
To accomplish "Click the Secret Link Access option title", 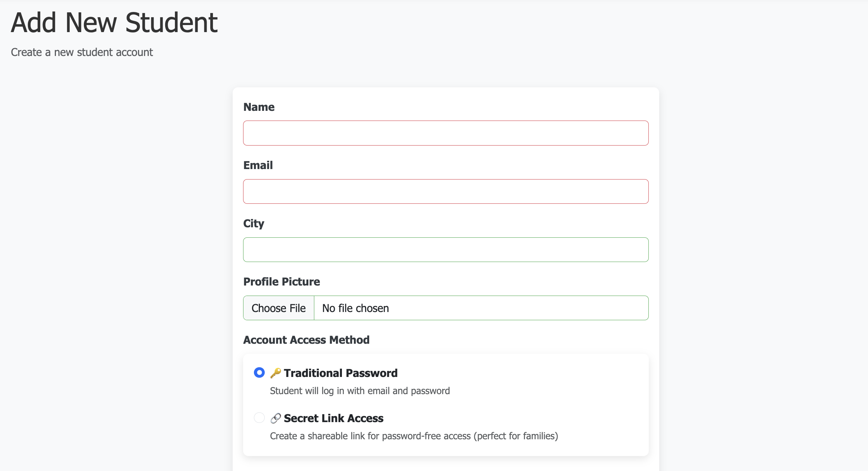I will (x=333, y=418).
